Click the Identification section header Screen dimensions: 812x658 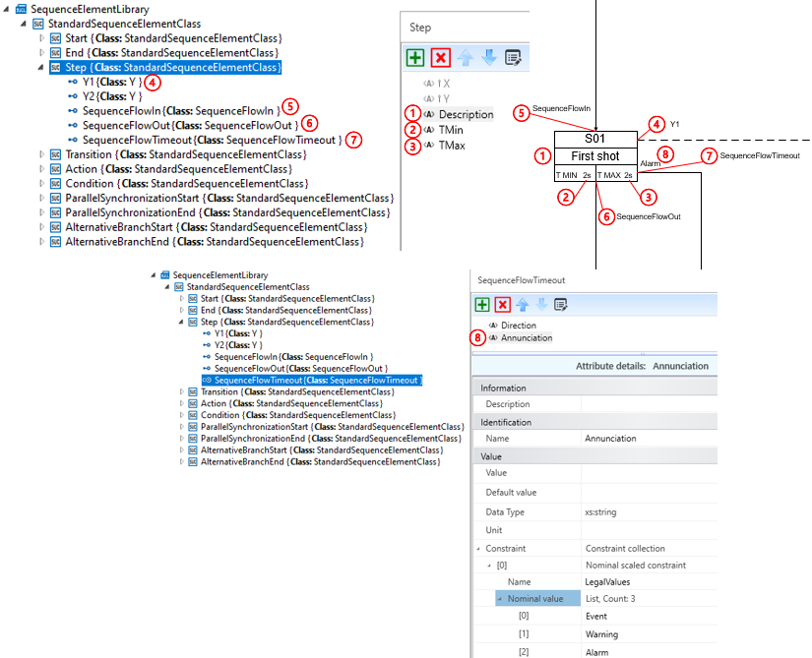pyautogui.click(x=595, y=422)
